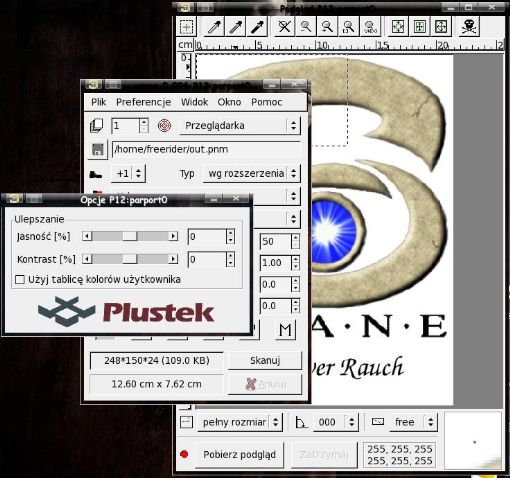Open the Widok menu
This screenshot has width=510, height=478.
point(194,102)
